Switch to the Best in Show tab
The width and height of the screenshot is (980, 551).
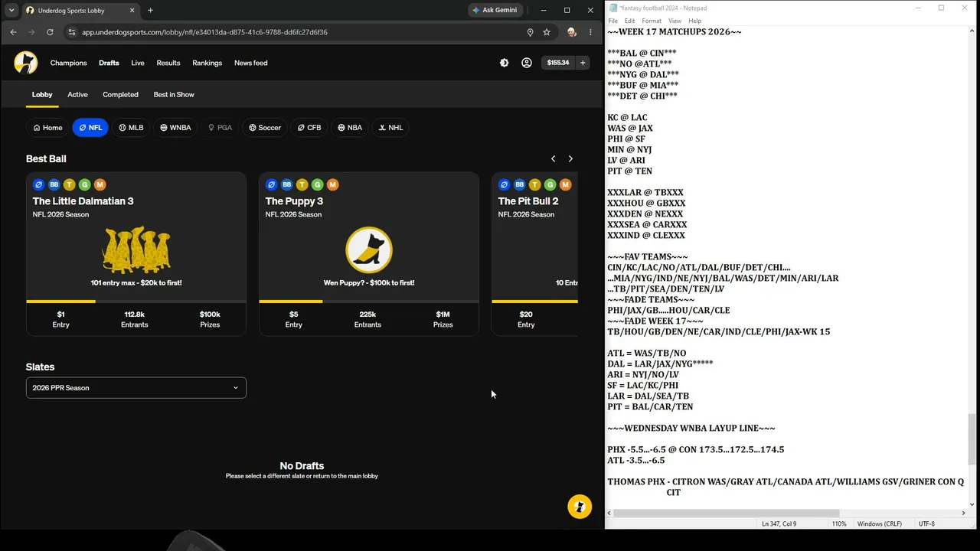click(174, 94)
